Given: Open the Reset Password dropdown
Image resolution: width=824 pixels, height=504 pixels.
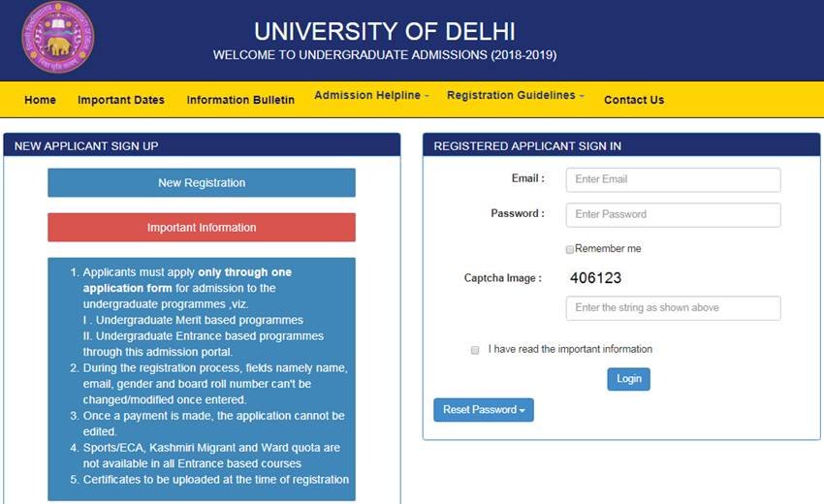Looking at the screenshot, I should pos(484,410).
